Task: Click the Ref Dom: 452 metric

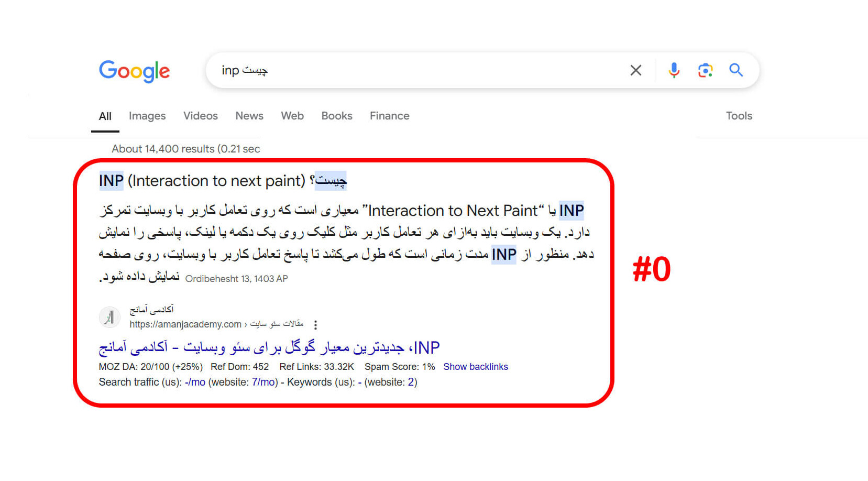Action: (x=239, y=367)
